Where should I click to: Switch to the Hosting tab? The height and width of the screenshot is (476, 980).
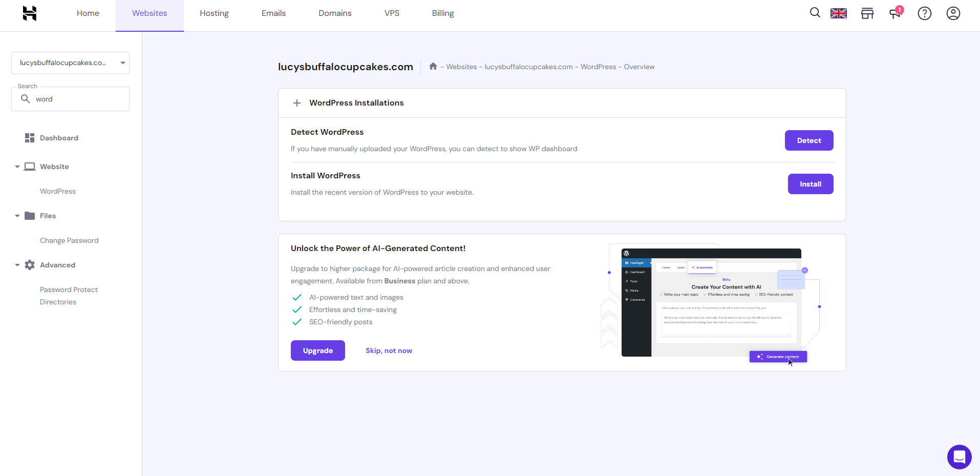tap(214, 13)
